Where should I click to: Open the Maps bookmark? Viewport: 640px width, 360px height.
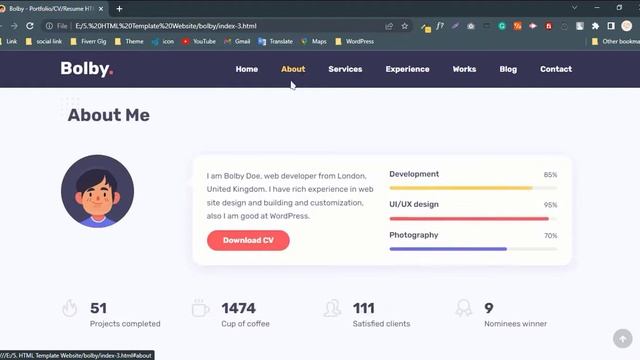313,41
